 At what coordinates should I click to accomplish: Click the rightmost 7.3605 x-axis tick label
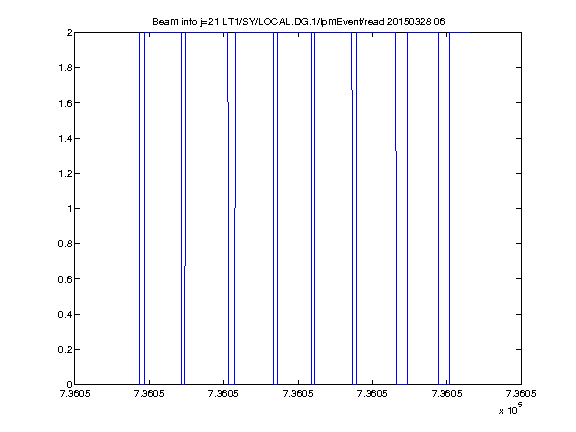521,394
